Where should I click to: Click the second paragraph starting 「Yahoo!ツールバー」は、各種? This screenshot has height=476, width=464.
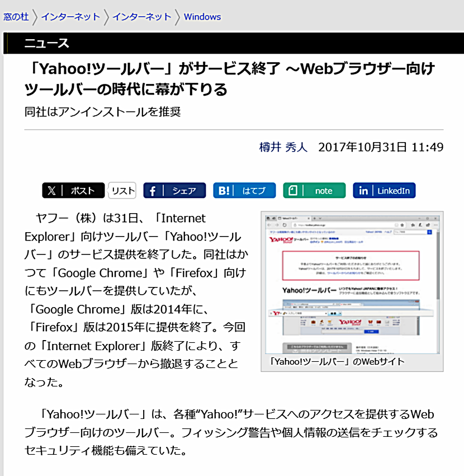231,432
